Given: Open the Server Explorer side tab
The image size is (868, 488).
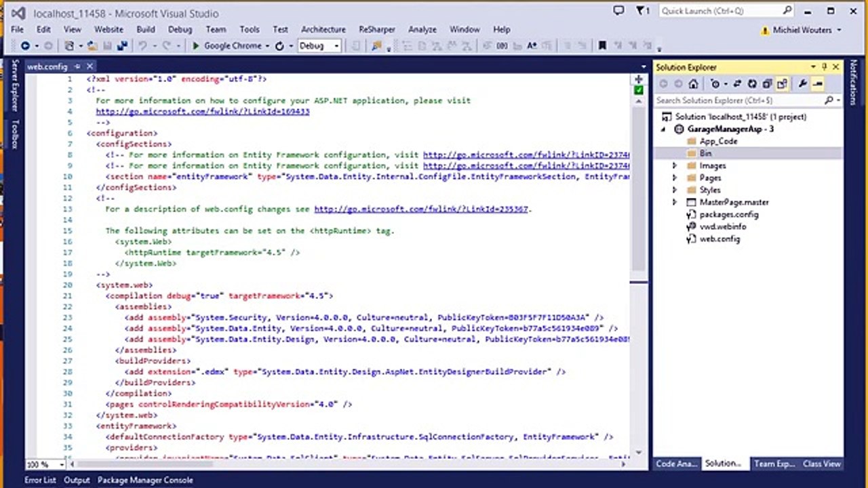Looking at the screenshot, I should coord(15,85).
